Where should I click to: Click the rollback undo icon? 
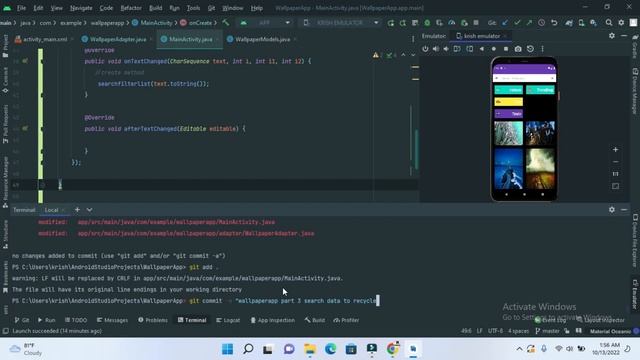tap(554, 22)
